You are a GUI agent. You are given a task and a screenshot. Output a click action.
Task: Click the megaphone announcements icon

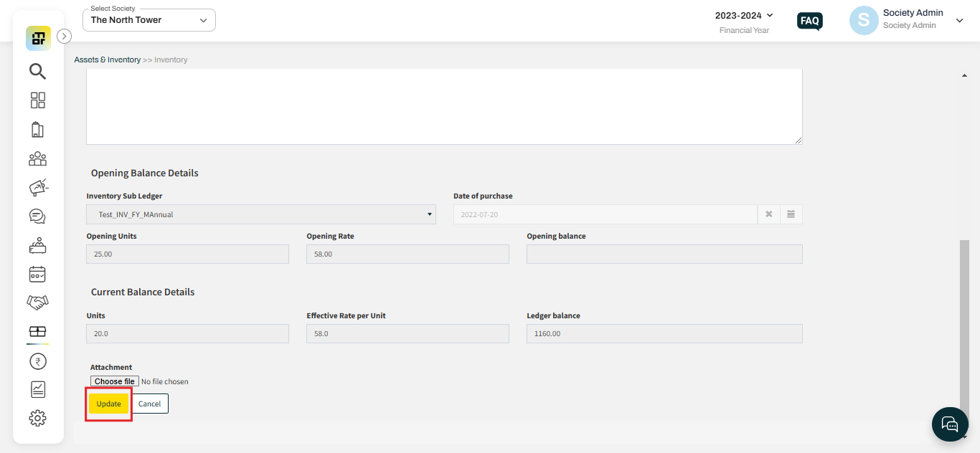(37, 188)
